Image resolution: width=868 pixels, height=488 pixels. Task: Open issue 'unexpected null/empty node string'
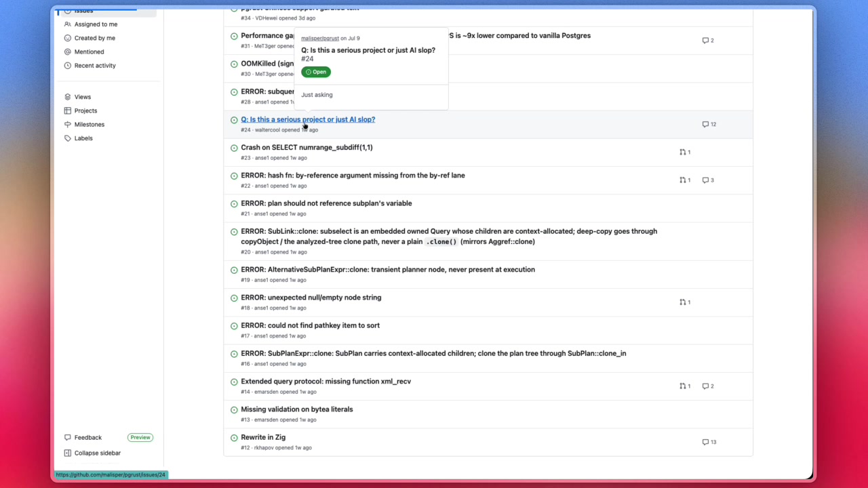(x=311, y=298)
